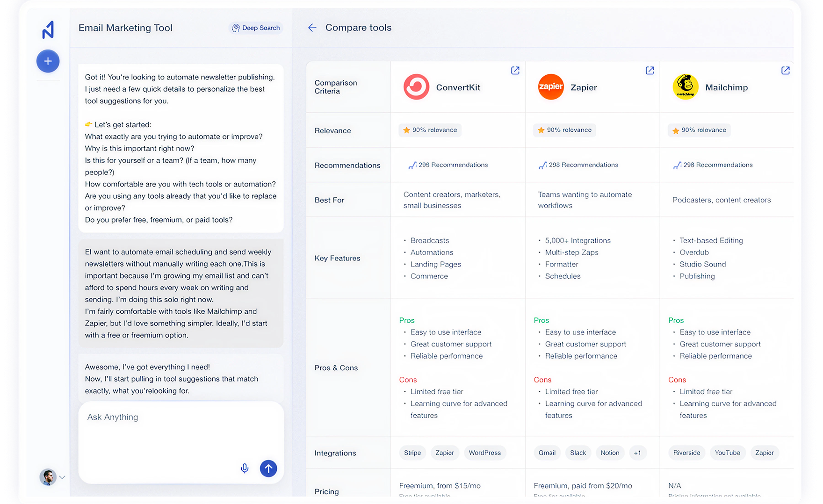Start a new chat with plus button

tap(48, 61)
